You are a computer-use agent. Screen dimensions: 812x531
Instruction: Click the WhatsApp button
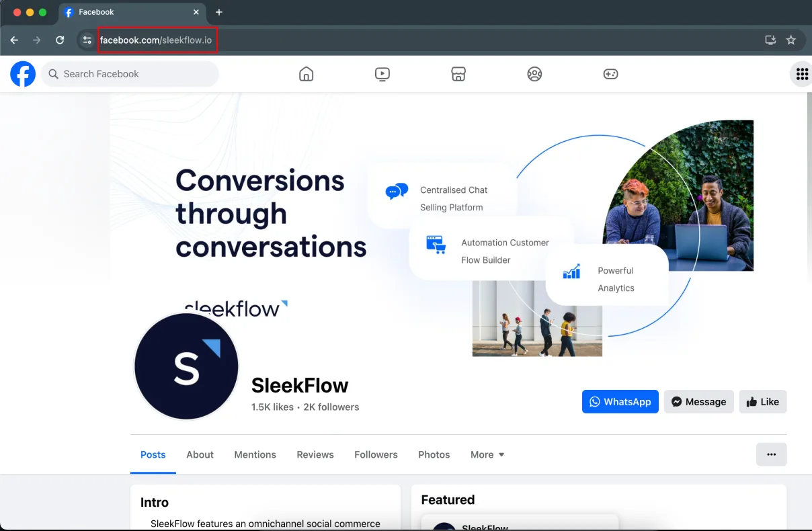coord(620,401)
